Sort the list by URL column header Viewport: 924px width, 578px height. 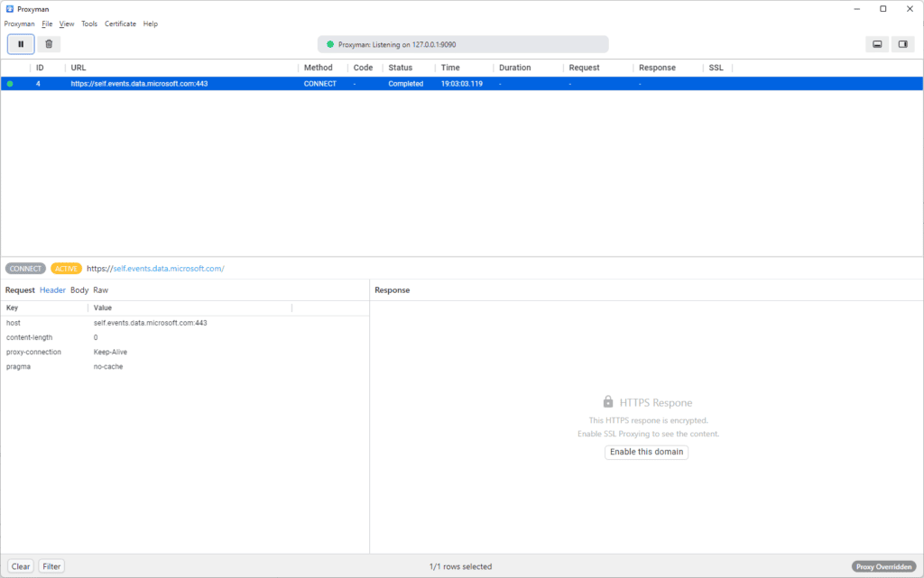pos(79,68)
